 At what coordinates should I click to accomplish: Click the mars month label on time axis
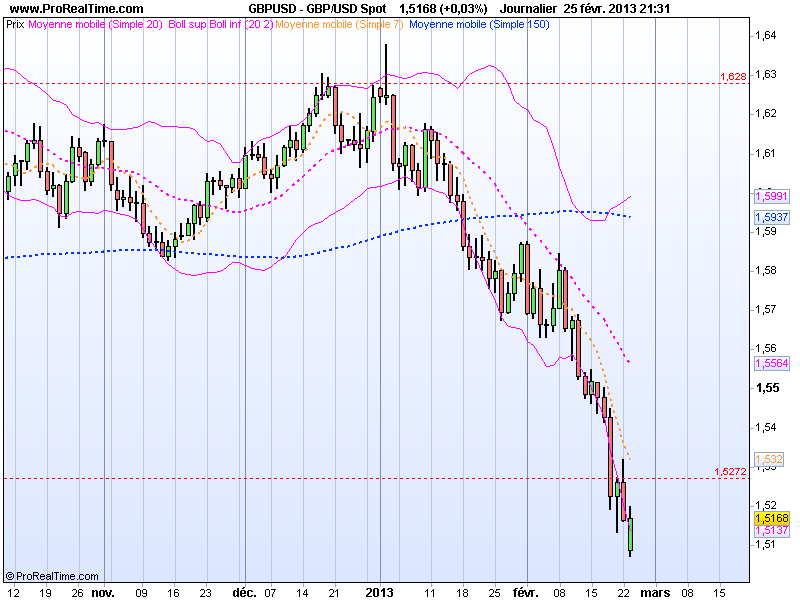point(655,593)
